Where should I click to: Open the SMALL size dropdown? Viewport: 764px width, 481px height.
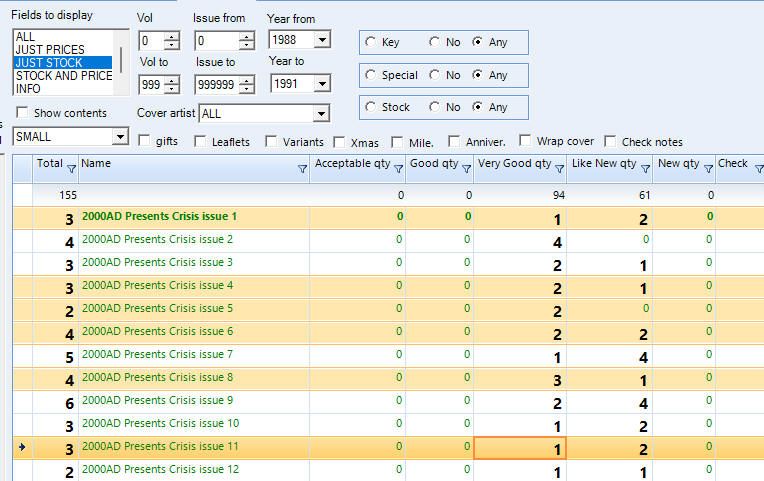coord(120,137)
